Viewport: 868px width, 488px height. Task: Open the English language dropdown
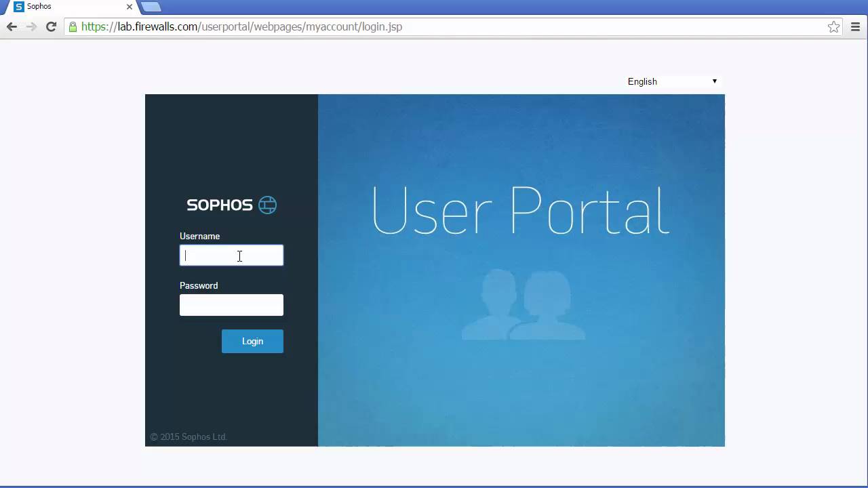[x=672, y=81]
